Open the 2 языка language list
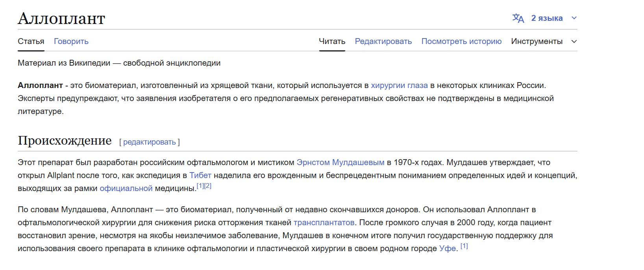 547,18
